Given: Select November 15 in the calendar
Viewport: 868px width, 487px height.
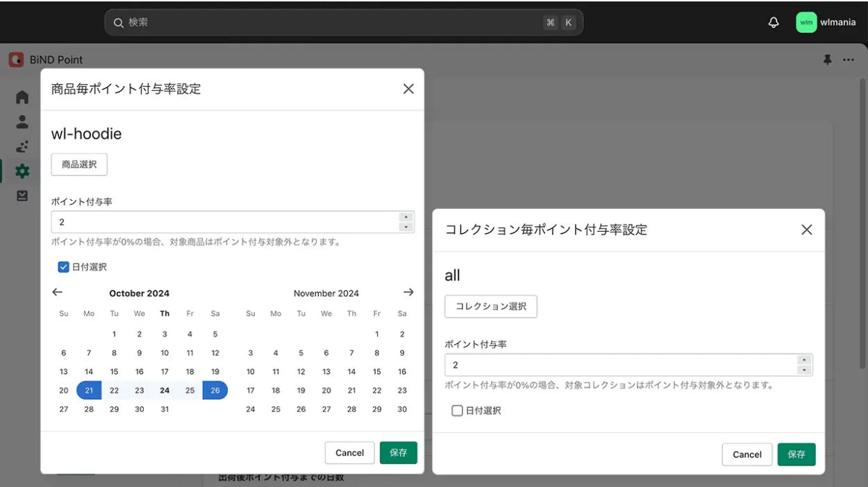Looking at the screenshot, I should pos(377,372).
